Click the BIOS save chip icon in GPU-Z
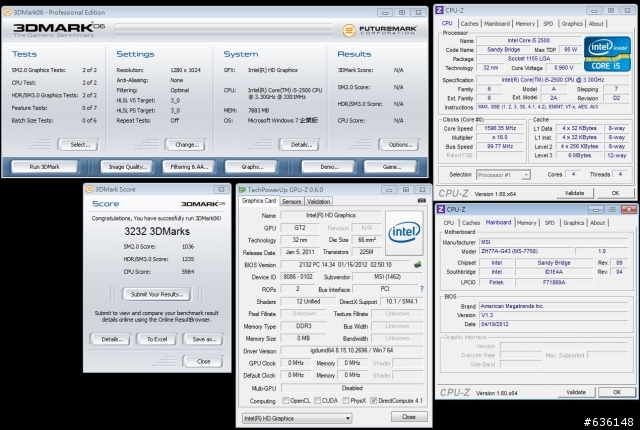This screenshot has width=640, height=430. pyautogui.click(x=418, y=265)
